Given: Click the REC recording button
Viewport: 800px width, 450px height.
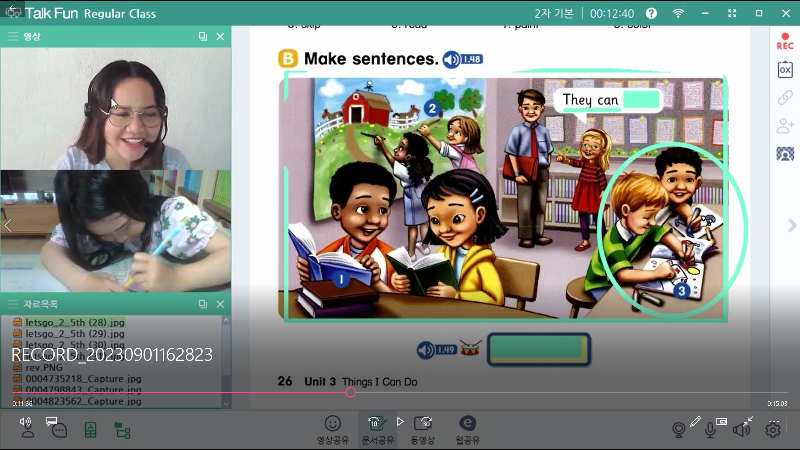Looking at the screenshot, I should click(x=785, y=42).
